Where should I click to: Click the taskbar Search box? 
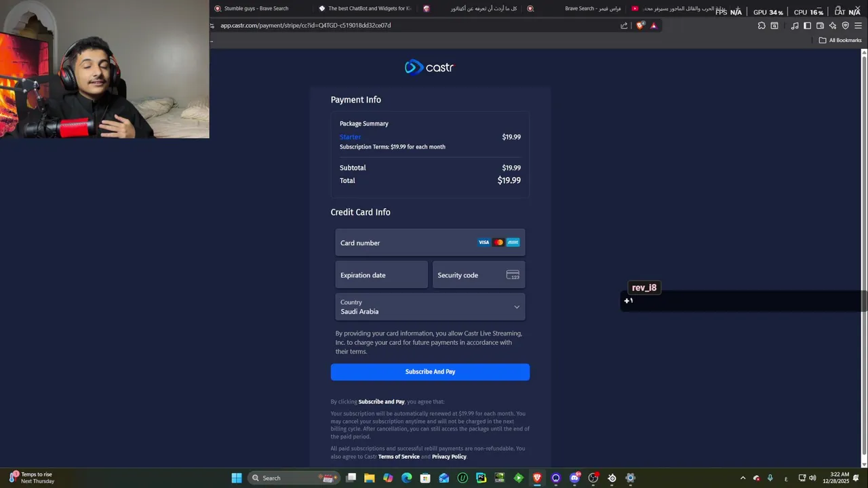pos(292,478)
